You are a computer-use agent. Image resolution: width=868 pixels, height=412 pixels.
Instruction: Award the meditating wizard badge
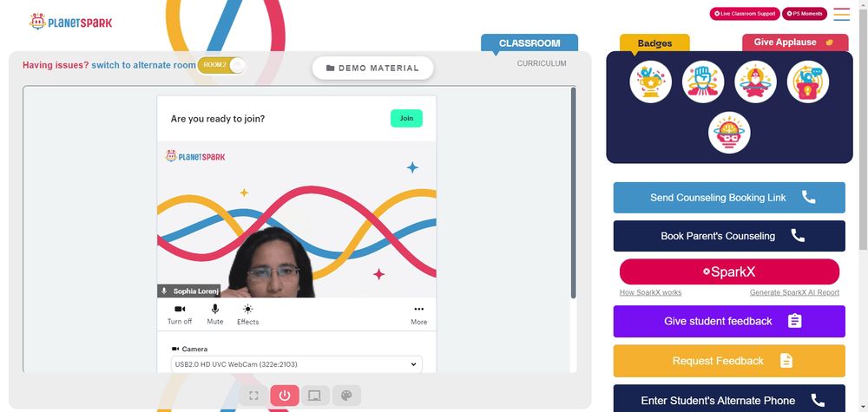756,82
